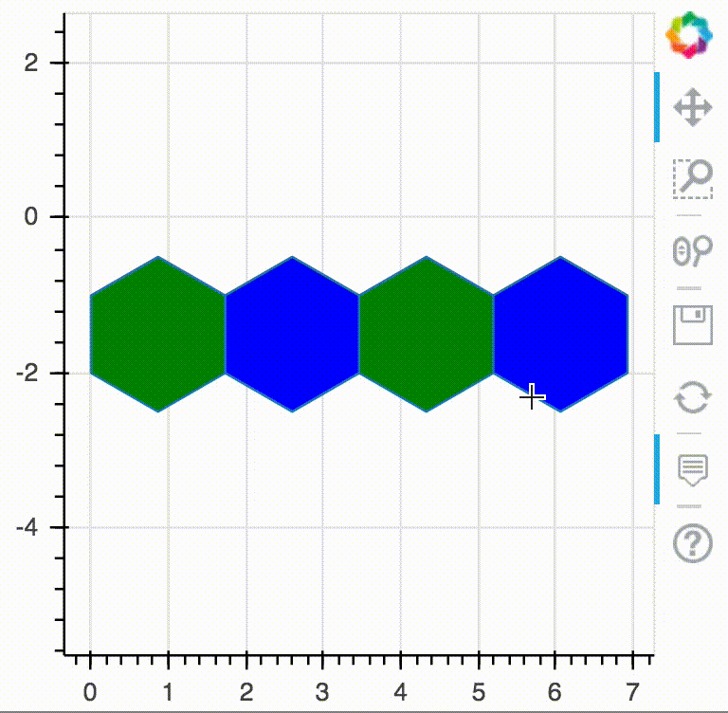
Task: Click the x-axis label 5
Action: click(x=479, y=692)
